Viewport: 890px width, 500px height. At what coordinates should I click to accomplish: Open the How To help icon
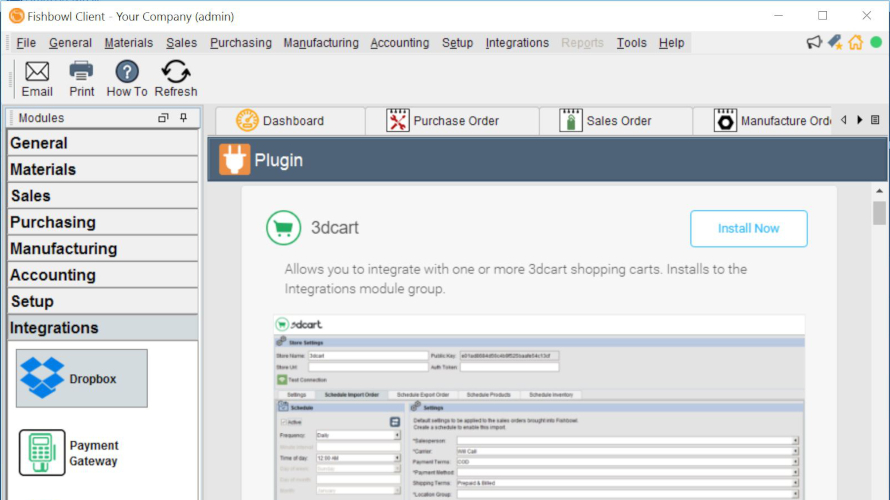tap(127, 78)
